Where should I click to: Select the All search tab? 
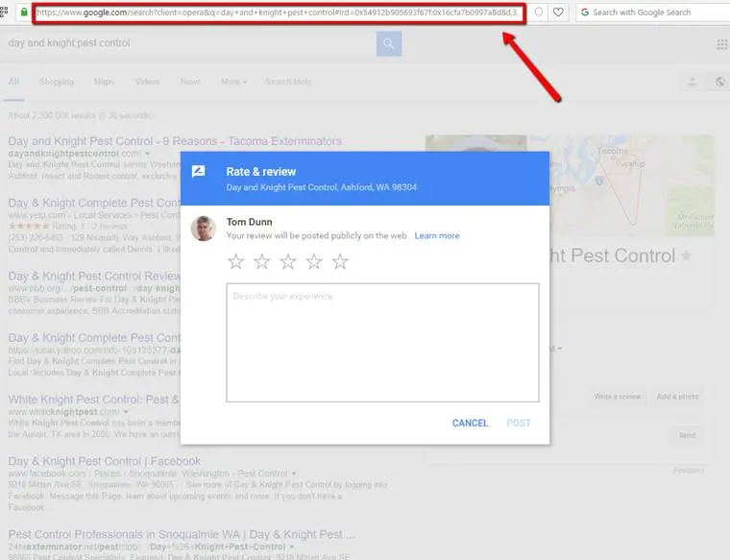13,82
